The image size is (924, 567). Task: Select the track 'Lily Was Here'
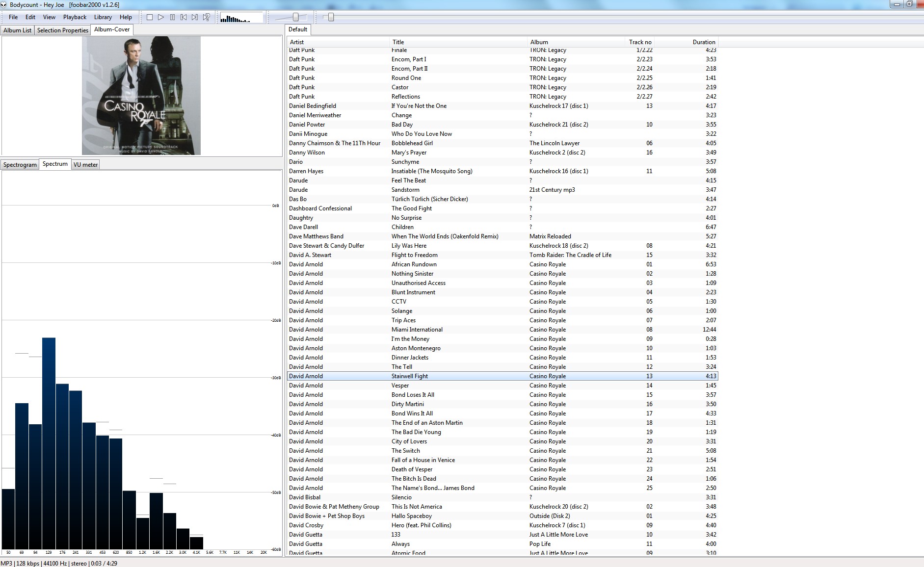click(x=502, y=246)
